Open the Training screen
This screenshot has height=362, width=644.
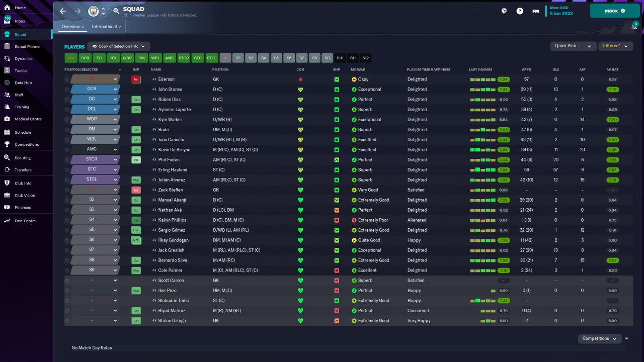(22, 107)
